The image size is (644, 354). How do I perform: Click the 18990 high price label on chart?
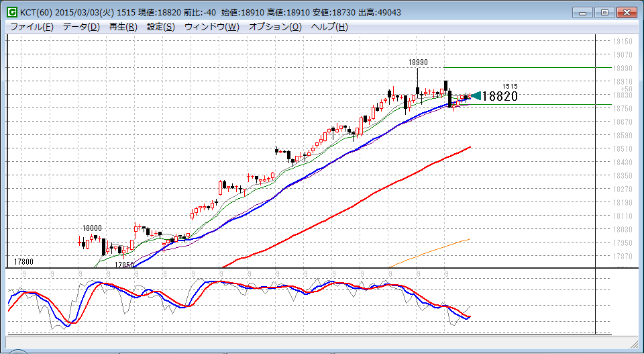[418, 62]
